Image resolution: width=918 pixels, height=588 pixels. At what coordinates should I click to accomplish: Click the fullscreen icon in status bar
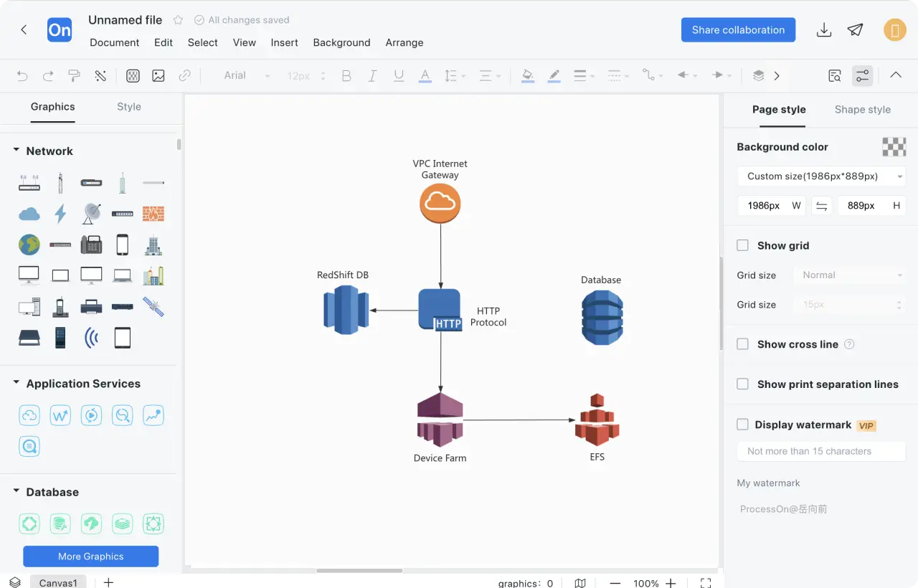click(706, 583)
